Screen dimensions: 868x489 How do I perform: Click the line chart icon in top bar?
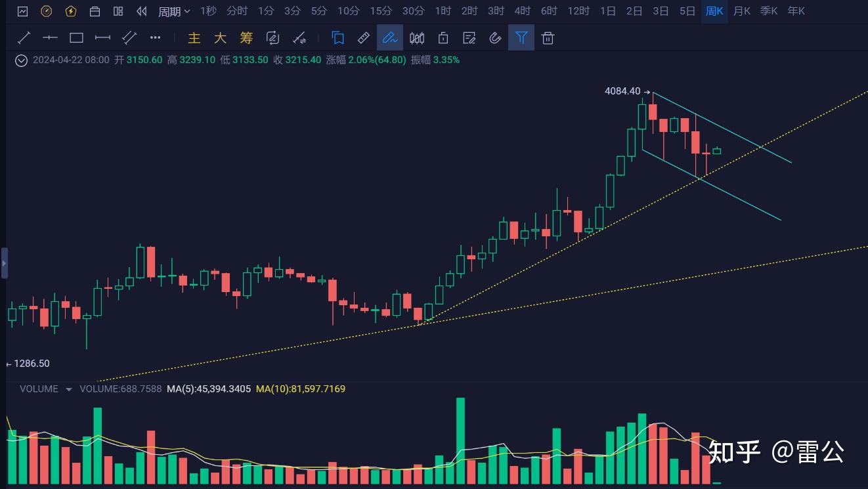pyautogui.click(x=23, y=11)
